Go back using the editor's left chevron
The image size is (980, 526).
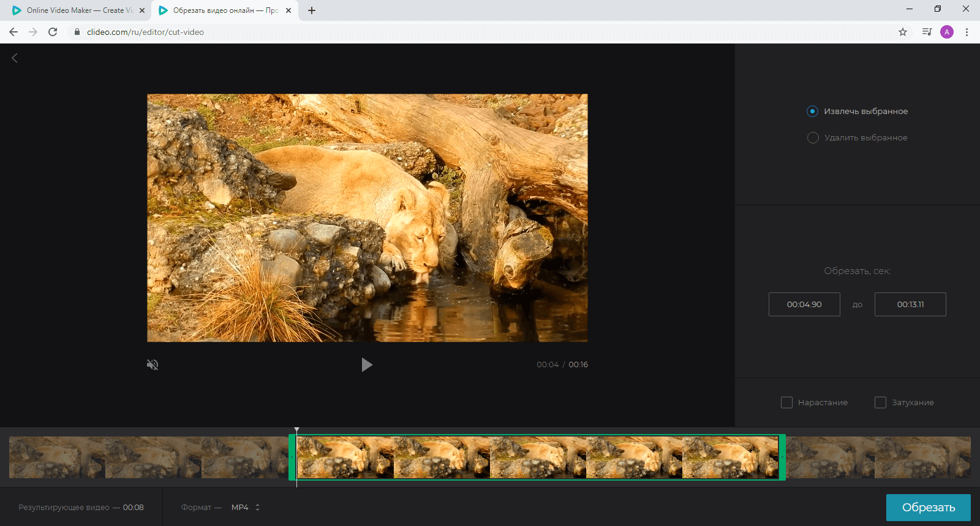click(15, 58)
